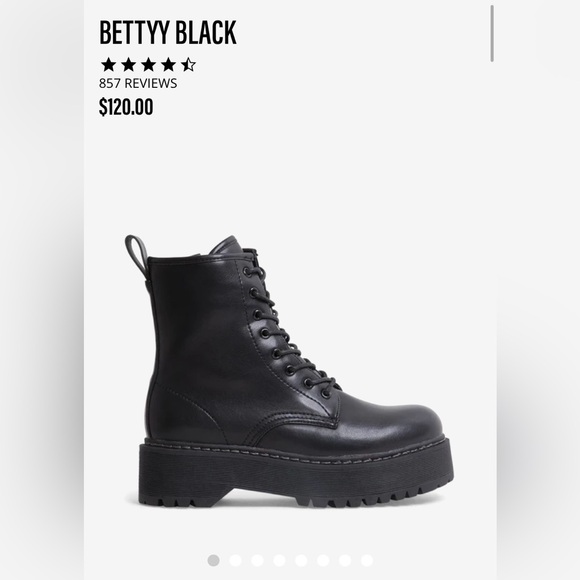Click the second rating star
Screen dimensions: 580x580
click(x=128, y=64)
